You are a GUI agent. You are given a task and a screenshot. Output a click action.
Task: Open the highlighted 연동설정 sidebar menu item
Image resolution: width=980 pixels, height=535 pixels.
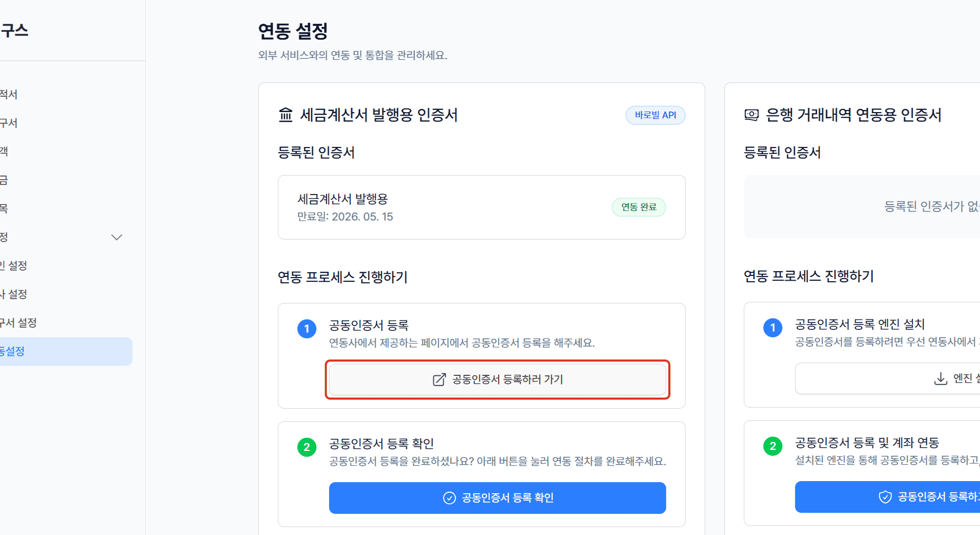(63, 352)
